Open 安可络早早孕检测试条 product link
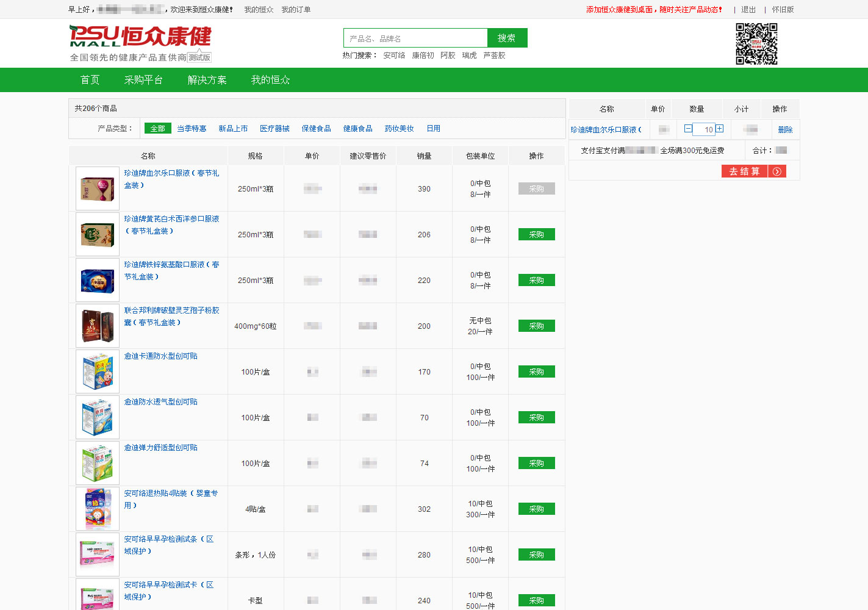Image resolution: width=868 pixels, height=610 pixels. coord(169,545)
